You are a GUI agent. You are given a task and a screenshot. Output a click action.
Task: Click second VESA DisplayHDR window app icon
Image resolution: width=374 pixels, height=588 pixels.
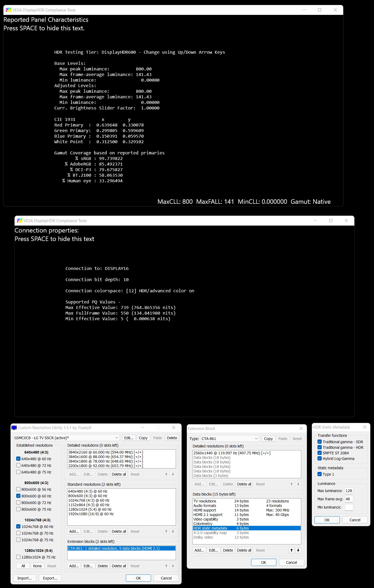coord(20,221)
